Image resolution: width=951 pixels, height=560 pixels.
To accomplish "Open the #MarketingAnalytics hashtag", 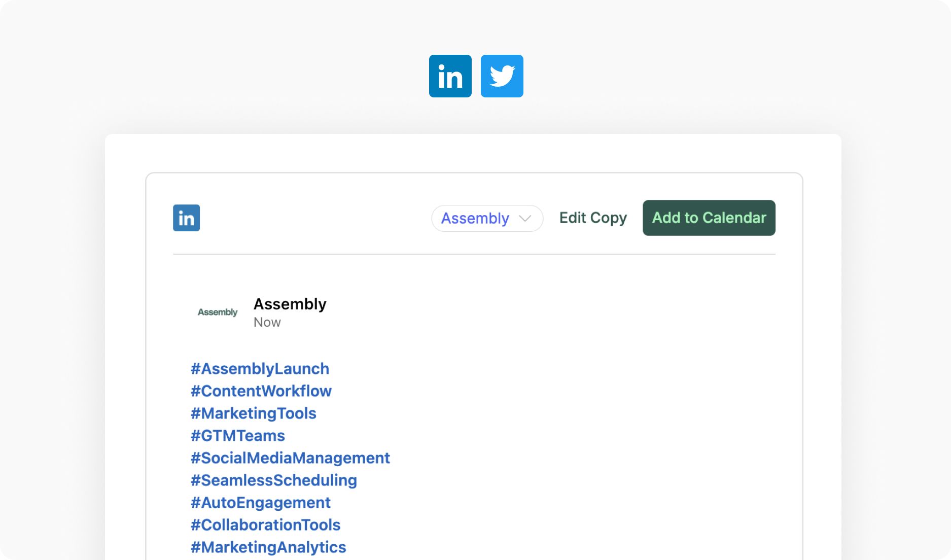I will [268, 547].
